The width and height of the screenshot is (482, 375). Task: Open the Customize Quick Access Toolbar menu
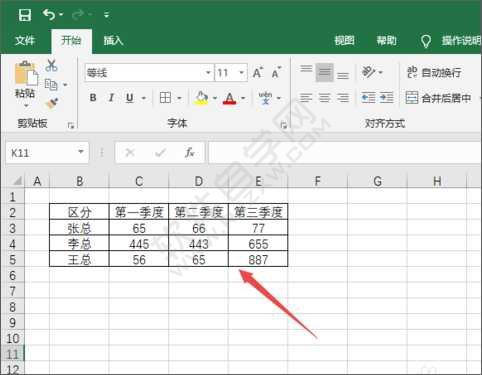pyautogui.click(x=106, y=15)
